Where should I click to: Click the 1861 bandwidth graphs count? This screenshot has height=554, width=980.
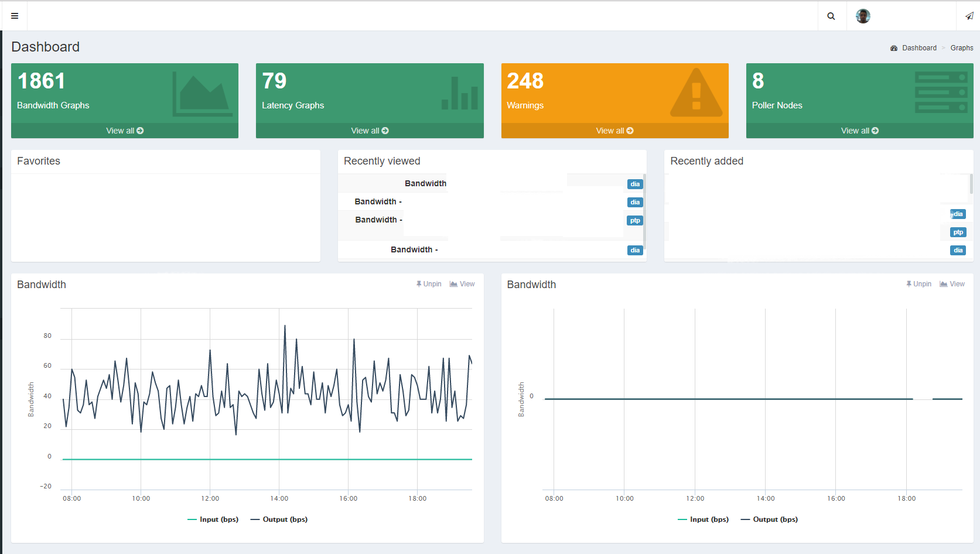click(x=42, y=81)
